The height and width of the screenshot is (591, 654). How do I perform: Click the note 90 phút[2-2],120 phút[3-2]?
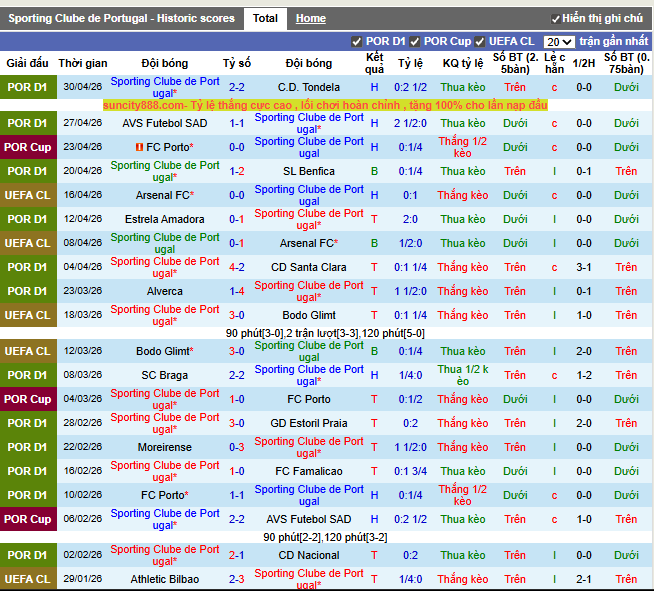325,537
